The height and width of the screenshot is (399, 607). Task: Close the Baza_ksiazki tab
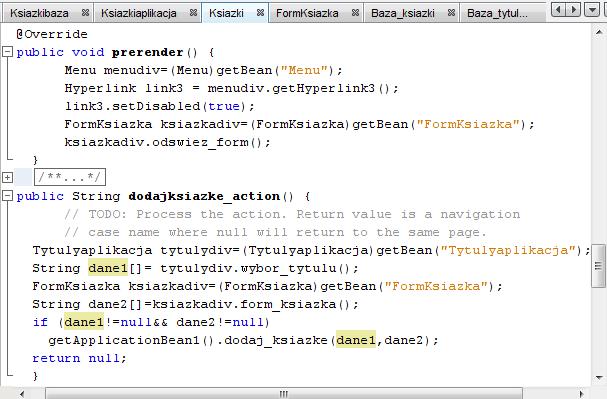pyautogui.click(x=451, y=13)
